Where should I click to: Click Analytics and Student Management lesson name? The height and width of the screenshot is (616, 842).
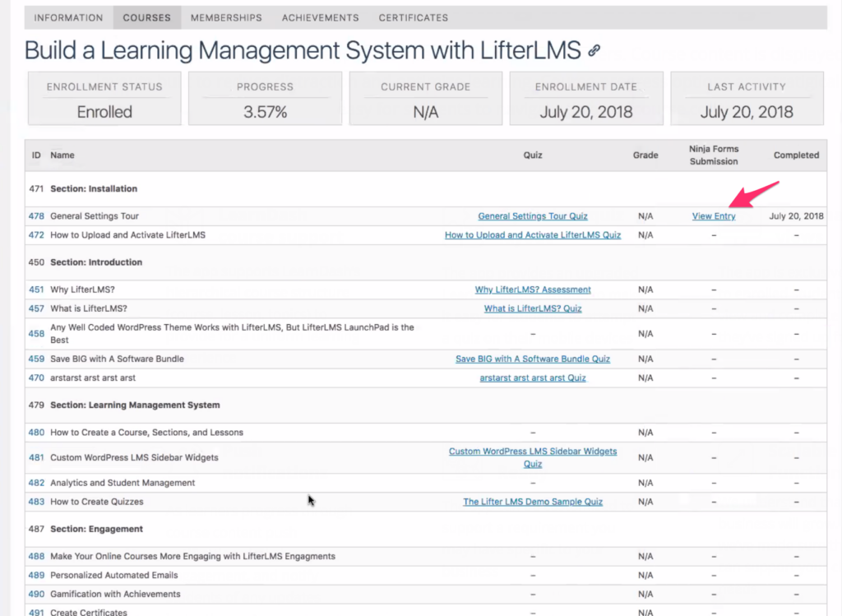pos(123,483)
